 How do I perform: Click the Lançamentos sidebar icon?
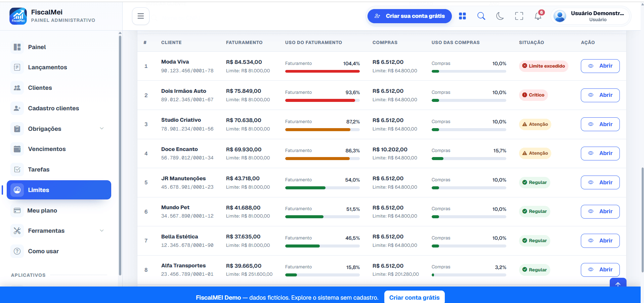17,67
